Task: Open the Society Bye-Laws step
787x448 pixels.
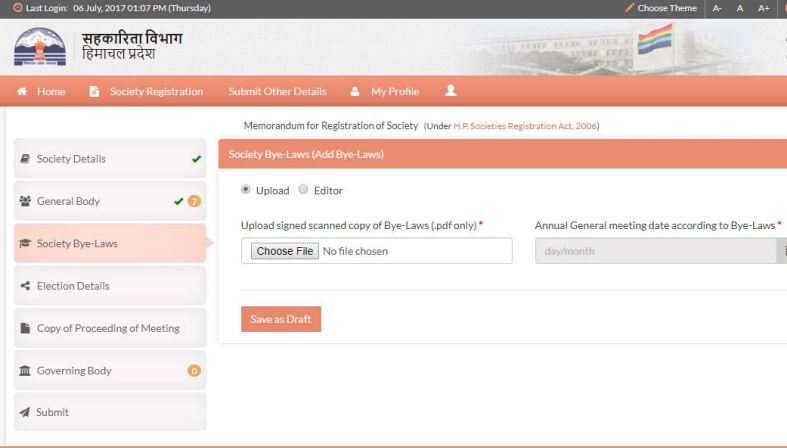Action: pos(110,243)
